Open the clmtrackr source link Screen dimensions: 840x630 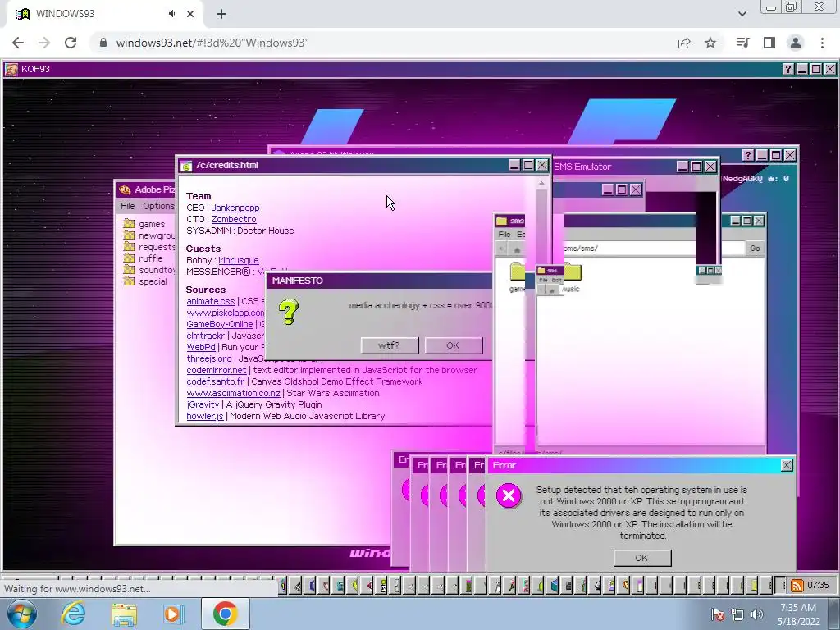206,336
